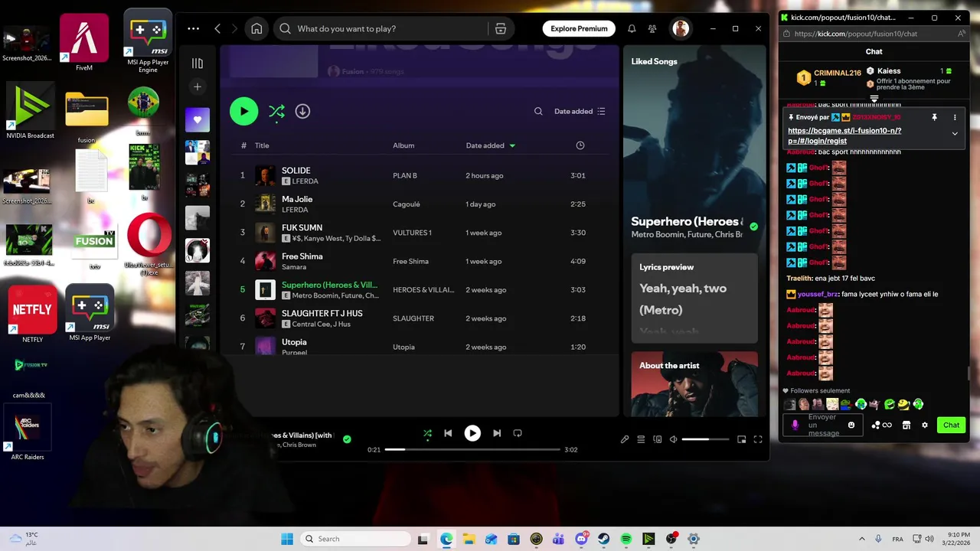
Task: Open bcgame link in pinned chat message
Action: pyautogui.click(x=844, y=135)
